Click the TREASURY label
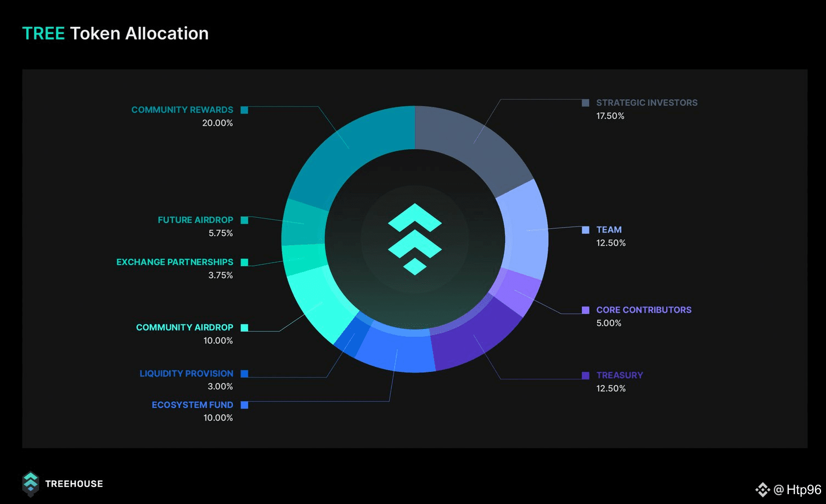The width and height of the screenshot is (826, 504). (x=620, y=376)
